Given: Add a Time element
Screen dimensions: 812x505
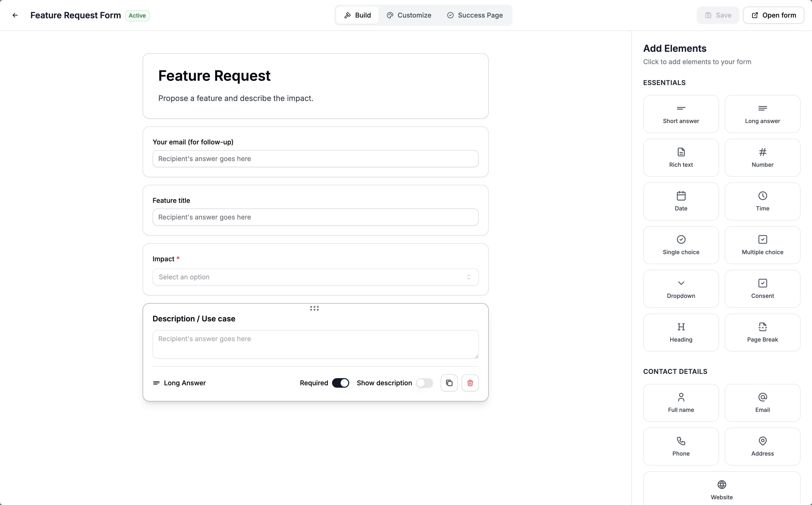Looking at the screenshot, I should 762,201.
